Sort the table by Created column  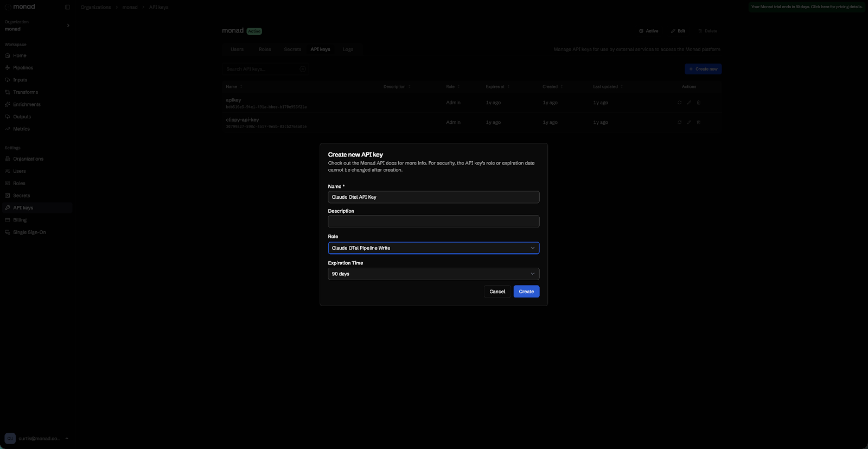[553, 87]
